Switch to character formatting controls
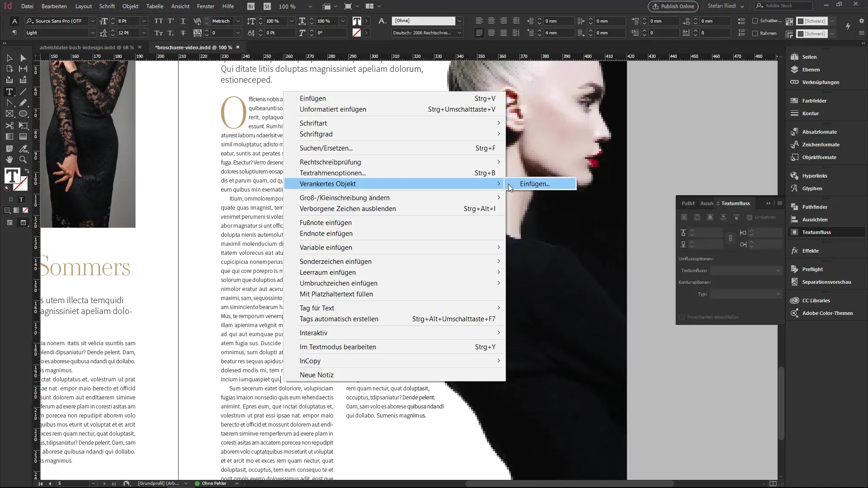The height and width of the screenshot is (488, 868). click(x=14, y=21)
